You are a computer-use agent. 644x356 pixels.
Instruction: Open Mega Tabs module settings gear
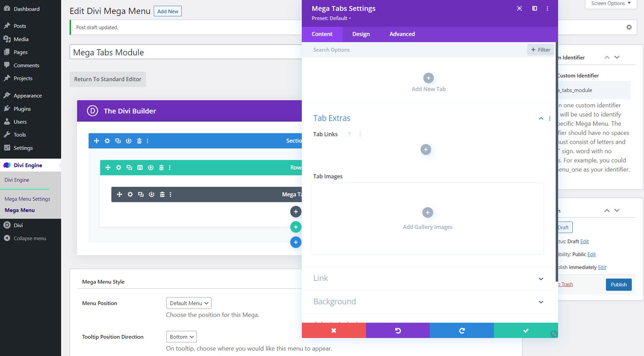tap(130, 194)
